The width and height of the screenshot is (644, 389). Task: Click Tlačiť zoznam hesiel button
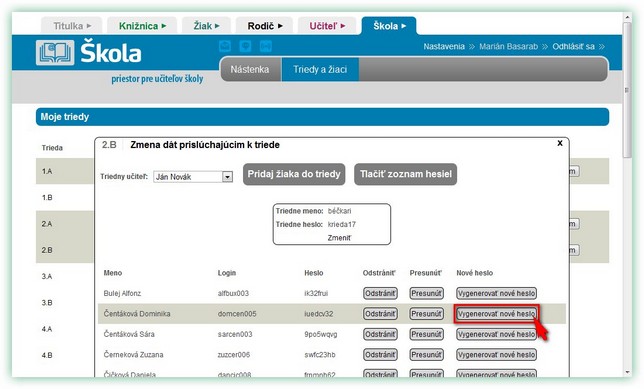405,174
